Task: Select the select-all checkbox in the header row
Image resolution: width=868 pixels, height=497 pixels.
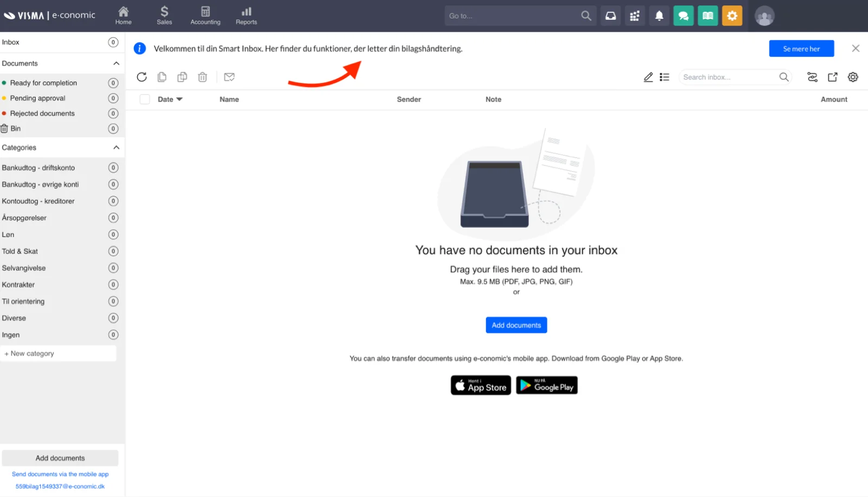Action: pos(144,99)
